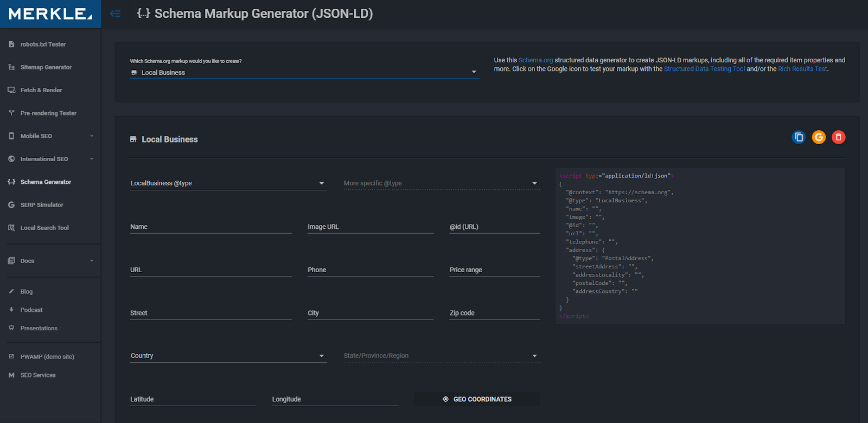Focus the Phone input field
The image size is (868, 423).
(371, 270)
